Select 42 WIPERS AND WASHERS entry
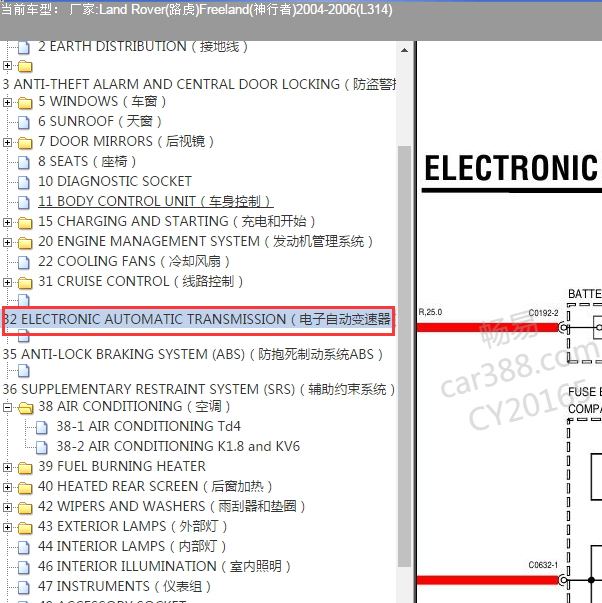Screen dimensions: 602x603 (x=172, y=507)
